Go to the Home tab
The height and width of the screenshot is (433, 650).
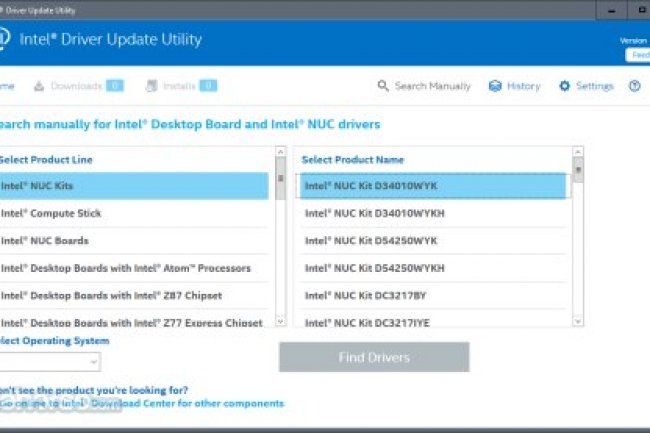tap(7, 86)
